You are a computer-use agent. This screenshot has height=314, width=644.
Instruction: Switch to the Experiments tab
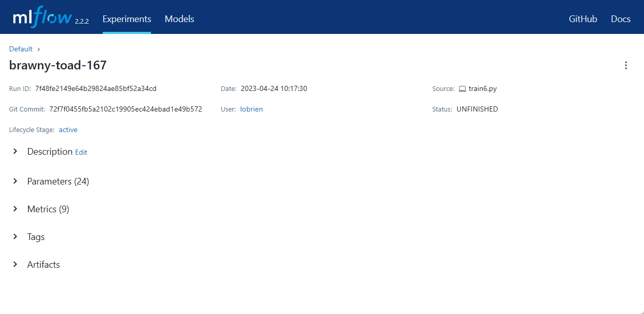pyautogui.click(x=127, y=19)
